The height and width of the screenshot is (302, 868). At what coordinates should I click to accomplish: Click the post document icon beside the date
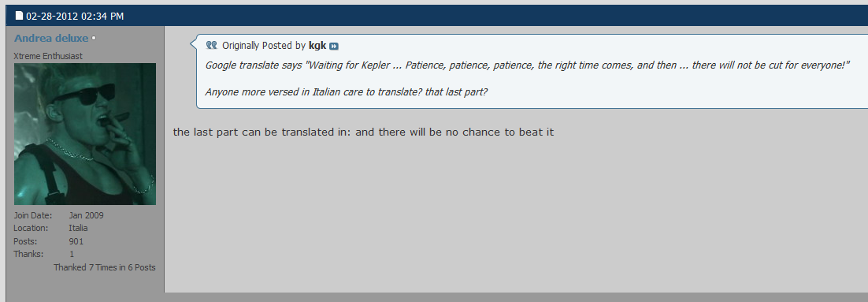[19, 16]
